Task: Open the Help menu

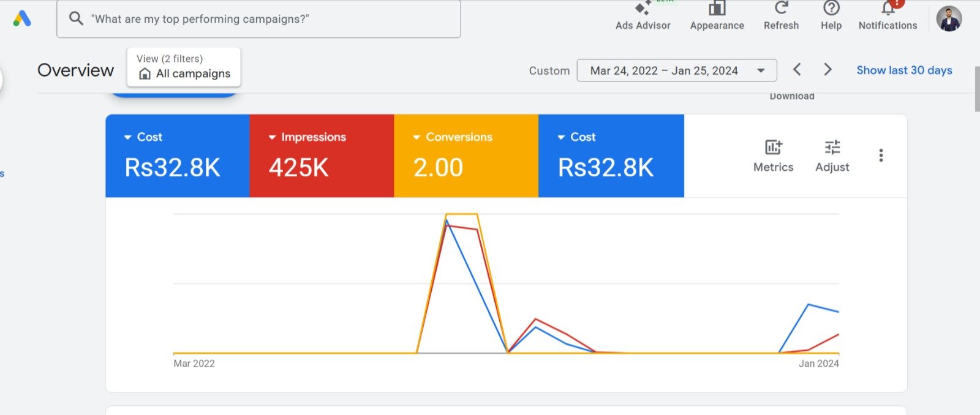Action: coord(831,15)
